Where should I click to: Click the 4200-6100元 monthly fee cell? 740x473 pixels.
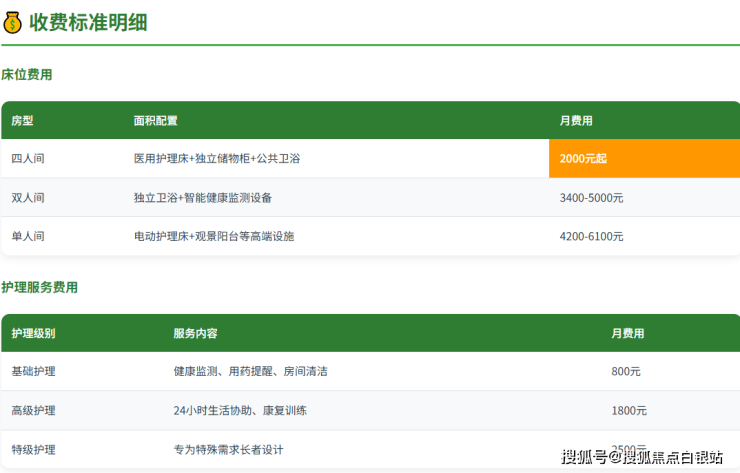(x=591, y=237)
